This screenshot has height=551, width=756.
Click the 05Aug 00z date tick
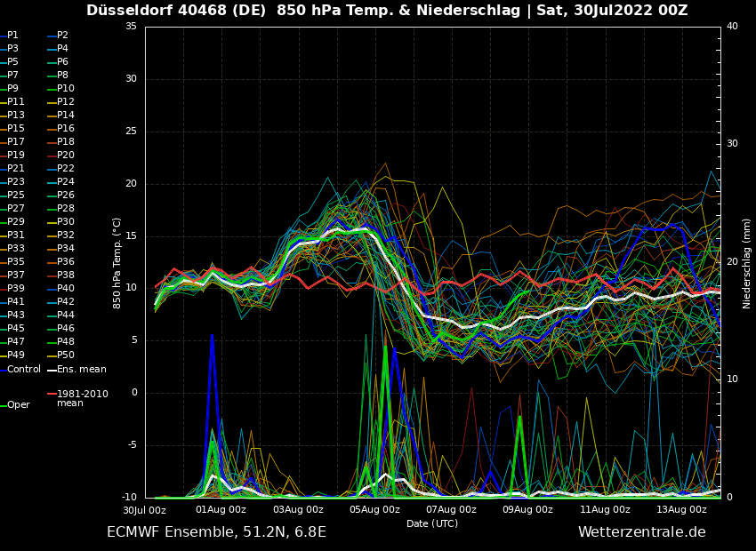pyautogui.click(x=374, y=510)
